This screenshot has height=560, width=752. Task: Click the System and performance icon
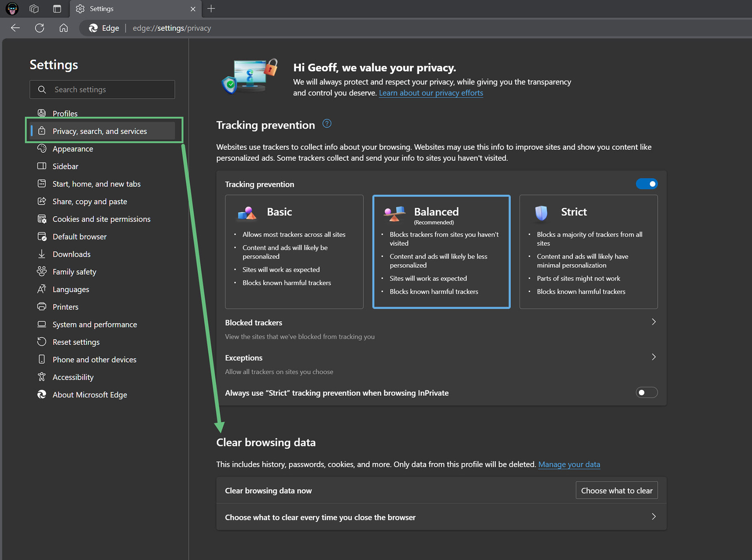tap(42, 324)
